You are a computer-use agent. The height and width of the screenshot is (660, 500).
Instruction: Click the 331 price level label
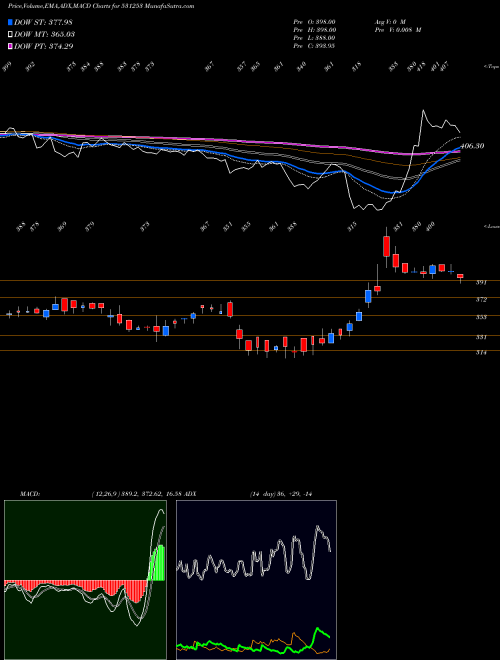481,337
